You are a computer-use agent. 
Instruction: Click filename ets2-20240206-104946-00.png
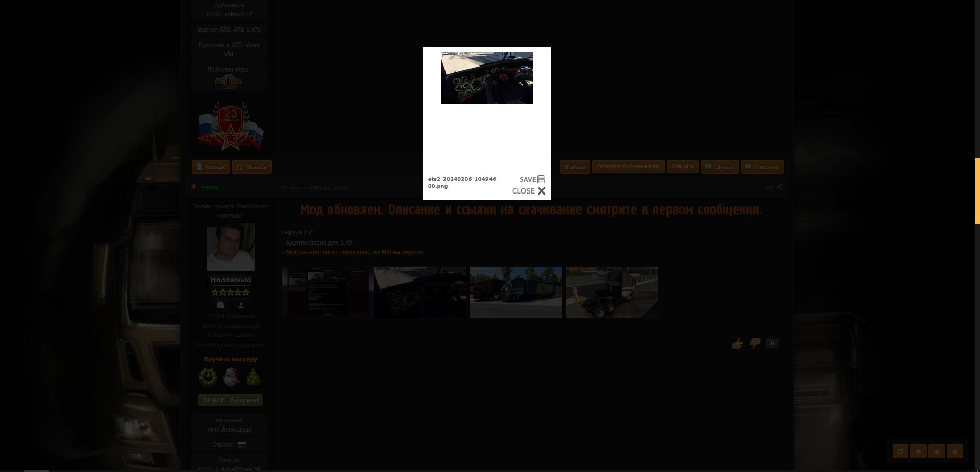coord(463,182)
